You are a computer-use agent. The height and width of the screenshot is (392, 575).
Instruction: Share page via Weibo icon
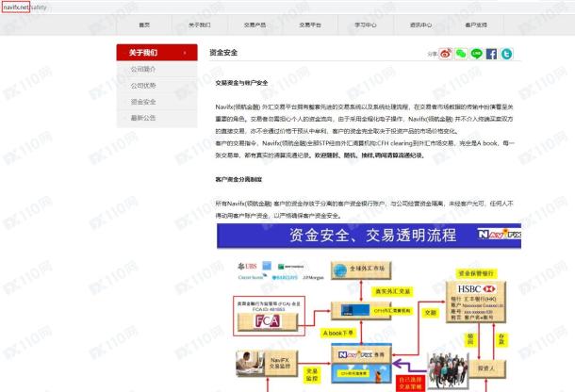[447, 55]
